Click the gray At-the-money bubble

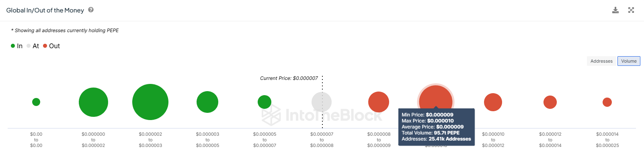coord(322,102)
